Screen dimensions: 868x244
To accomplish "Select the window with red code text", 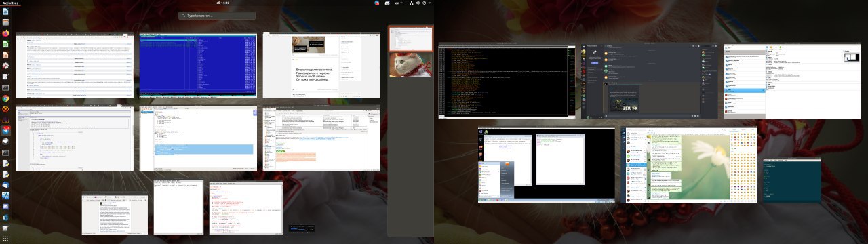I will pyautogui.click(x=245, y=208).
